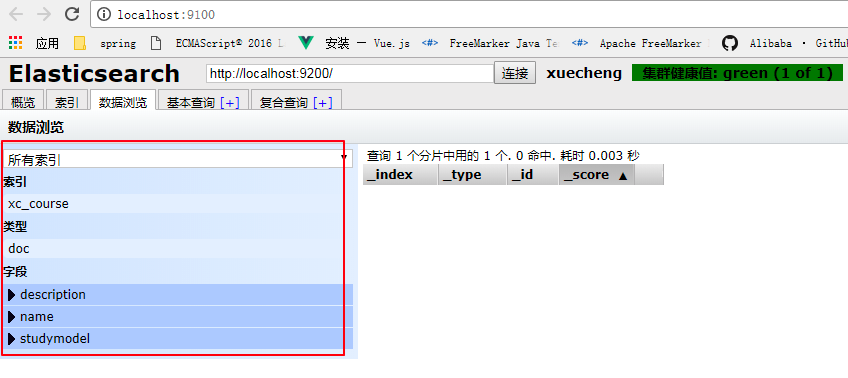The width and height of the screenshot is (848, 378).
Task: Click the 数据浏览 section heading
Action: (36, 128)
